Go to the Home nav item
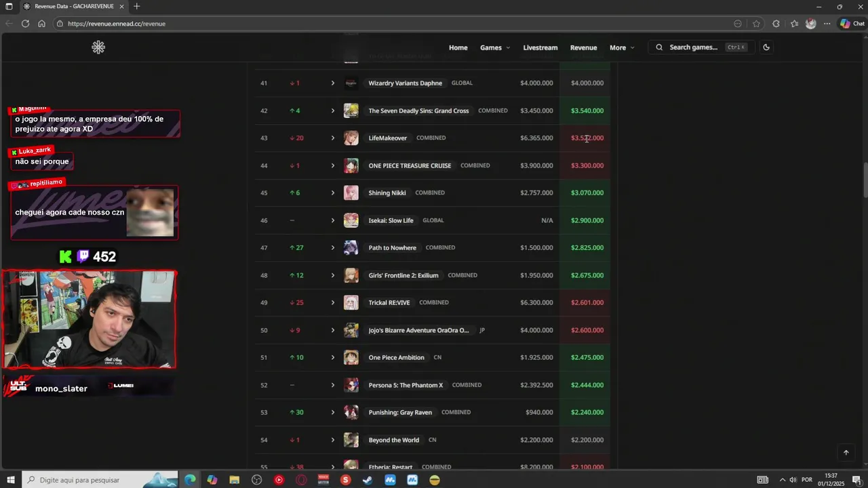The width and height of the screenshot is (868, 488). tap(458, 47)
